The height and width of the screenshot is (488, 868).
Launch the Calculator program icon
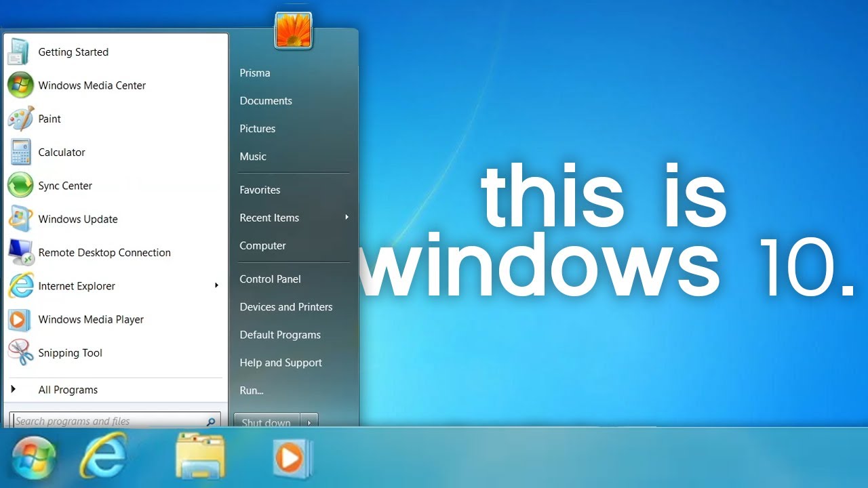point(20,152)
